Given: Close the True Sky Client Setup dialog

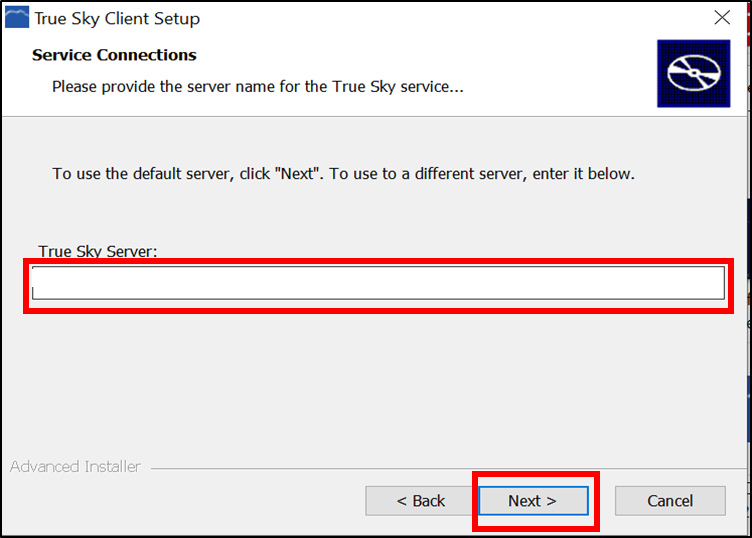Looking at the screenshot, I should [722, 18].
